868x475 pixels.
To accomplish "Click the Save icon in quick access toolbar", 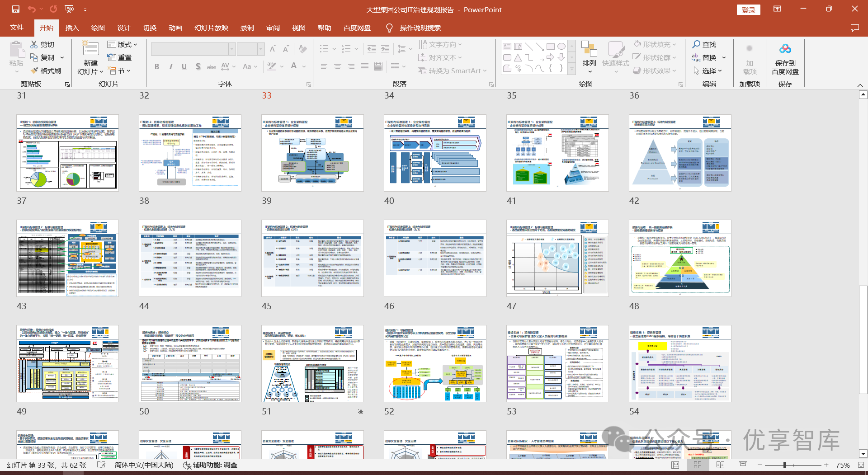I will point(16,9).
